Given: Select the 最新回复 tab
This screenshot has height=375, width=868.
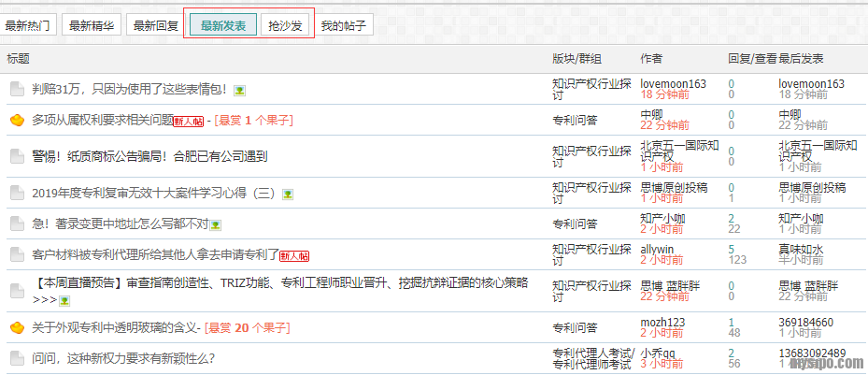Looking at the screenshot, I should [155, 26].
